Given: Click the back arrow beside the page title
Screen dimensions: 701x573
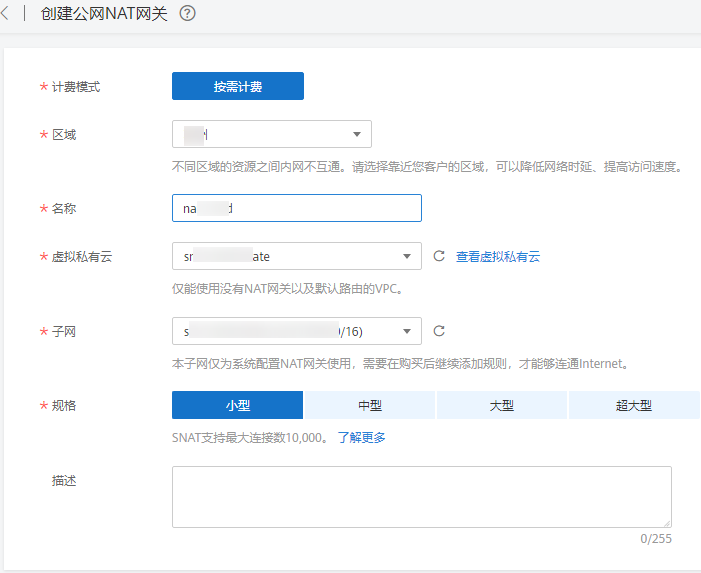Looking at the screenshot, I should click(6, 15).
